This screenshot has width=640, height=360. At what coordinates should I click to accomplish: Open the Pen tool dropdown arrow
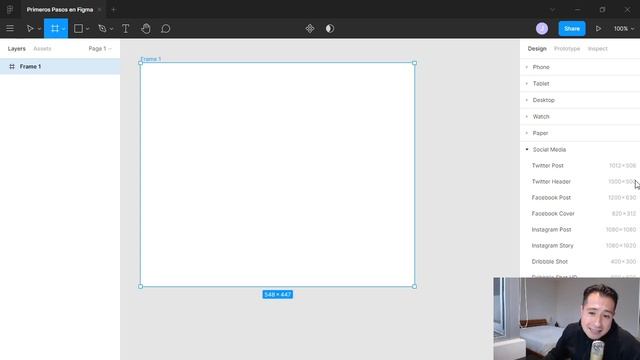[111, 29]
